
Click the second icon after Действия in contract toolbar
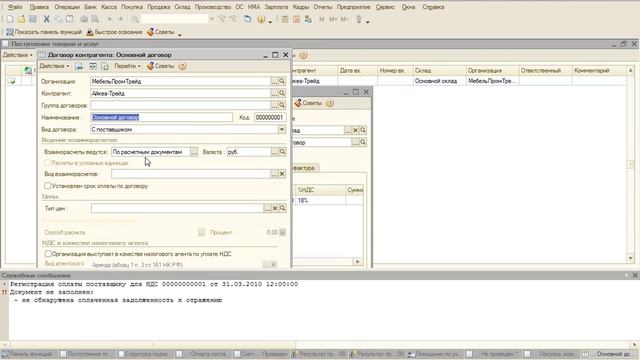click(93, 66)
